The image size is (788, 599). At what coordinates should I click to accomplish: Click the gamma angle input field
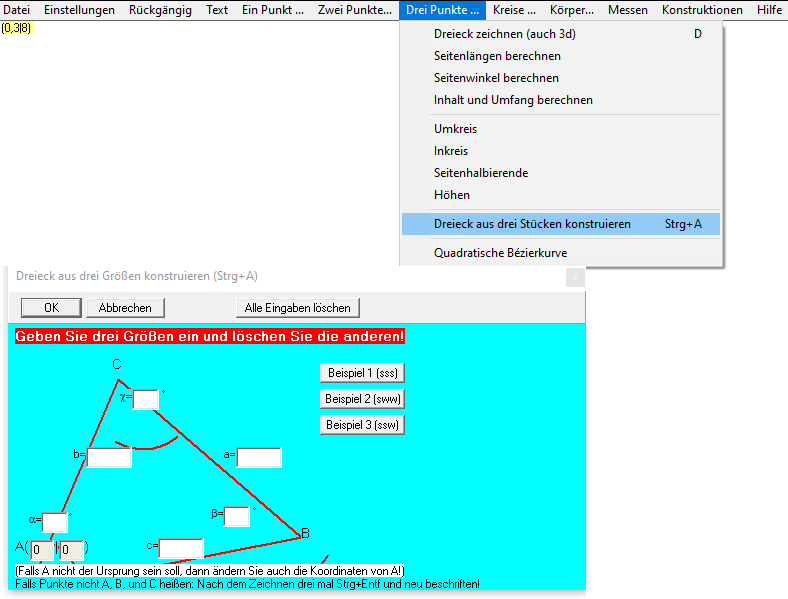pos(146,400)
